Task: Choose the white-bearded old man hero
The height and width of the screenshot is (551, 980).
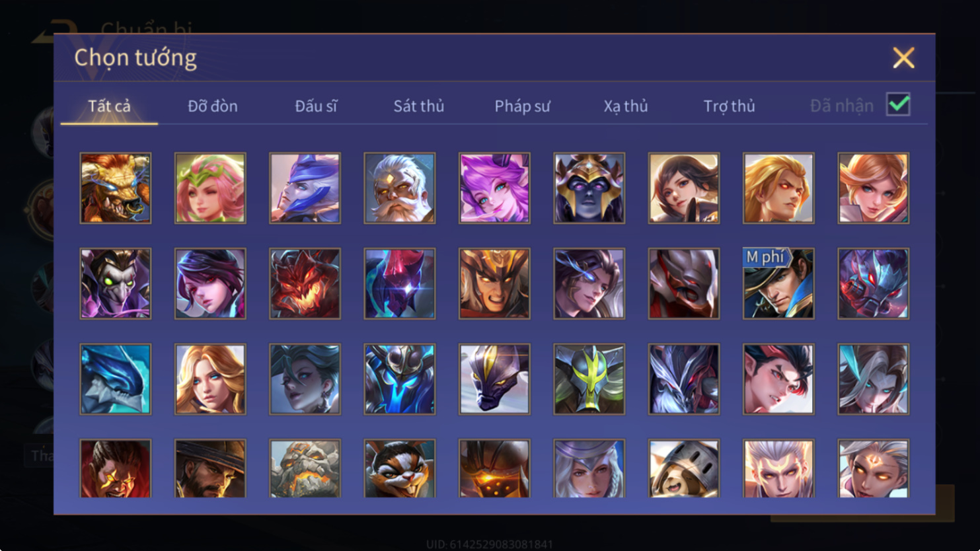Action: click(400, 188)
